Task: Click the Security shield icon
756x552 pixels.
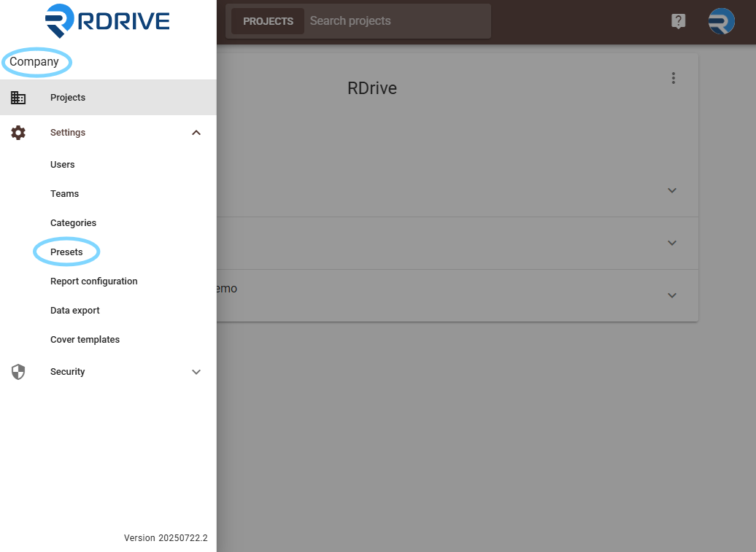Action: click(x=18, y=372)
